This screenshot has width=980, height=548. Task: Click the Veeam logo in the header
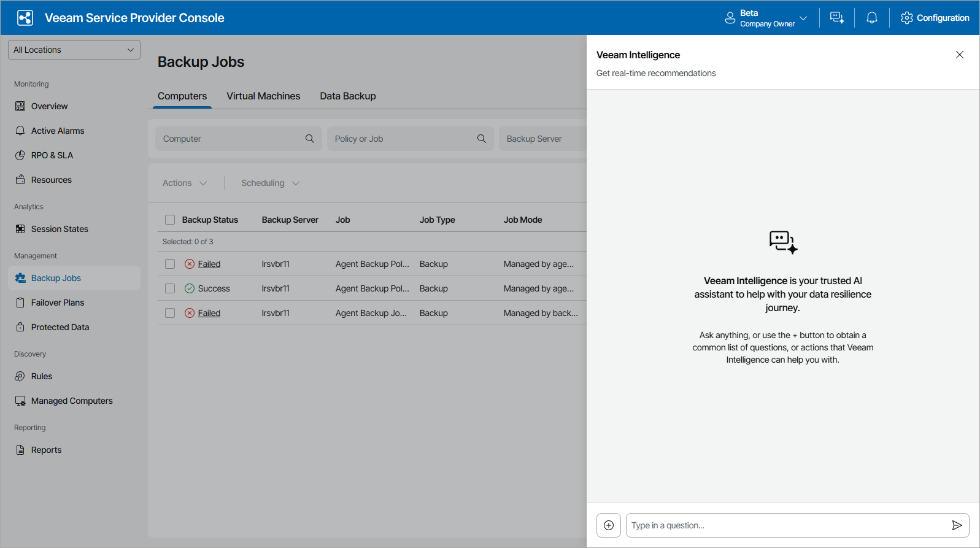tap(25, 18)
